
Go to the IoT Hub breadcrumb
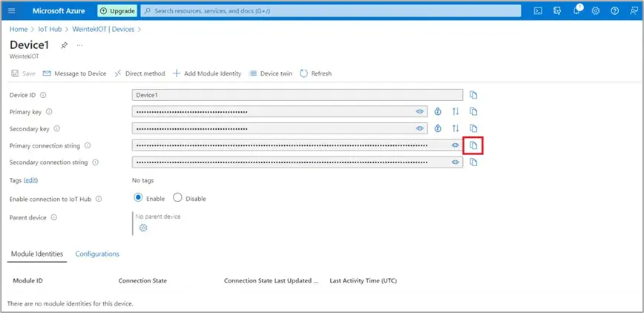click(x=50, y=29)
